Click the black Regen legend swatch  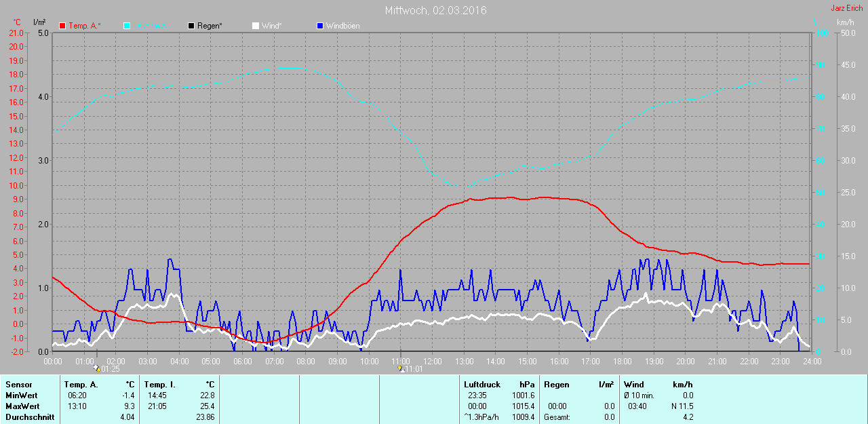[192, 26]
